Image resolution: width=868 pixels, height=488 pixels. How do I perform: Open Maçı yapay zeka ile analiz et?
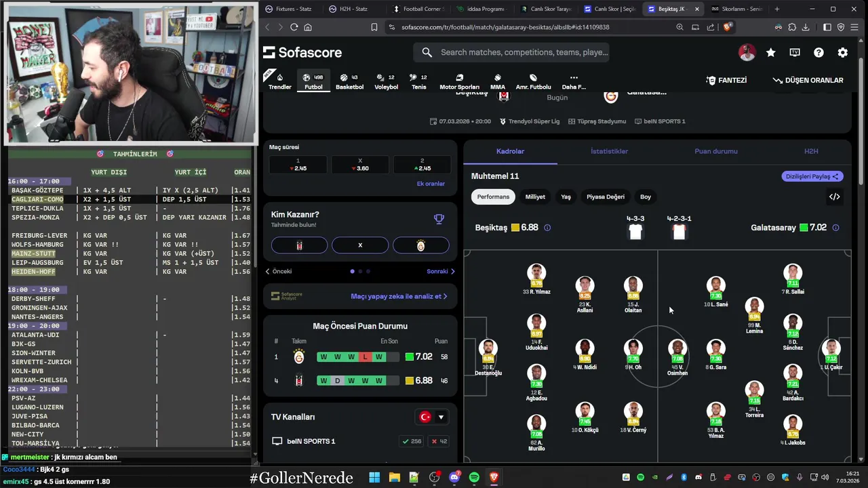coord(399,296)
